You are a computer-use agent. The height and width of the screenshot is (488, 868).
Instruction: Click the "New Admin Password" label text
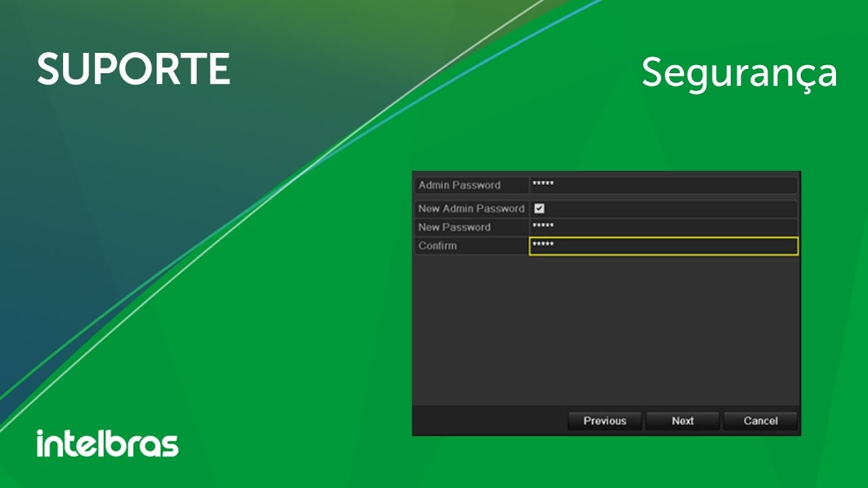[471, 209]
